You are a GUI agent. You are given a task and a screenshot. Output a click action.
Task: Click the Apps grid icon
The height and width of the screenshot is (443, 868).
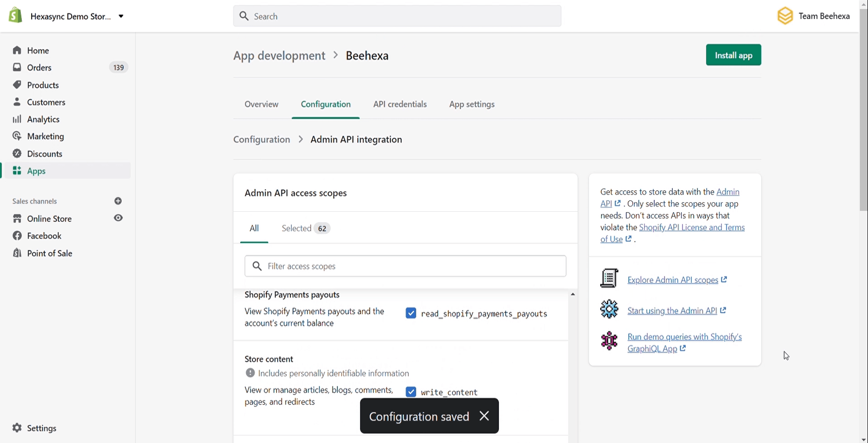pos(17,171)
